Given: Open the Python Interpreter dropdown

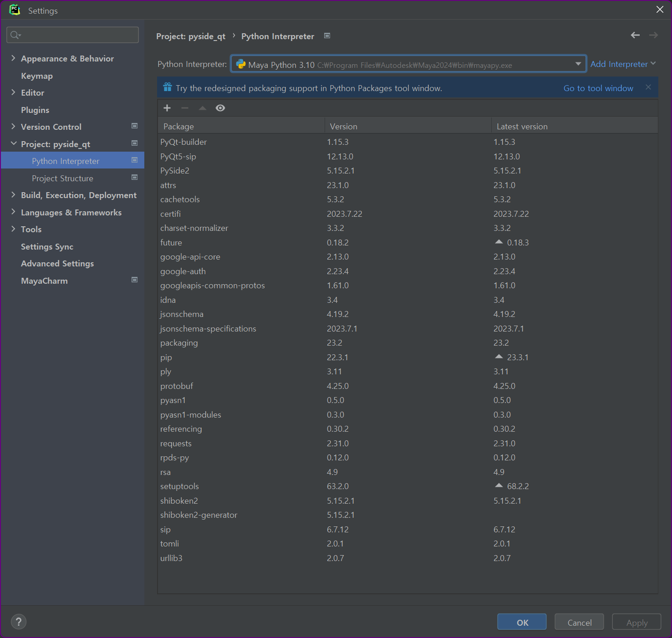Looking at the screenshot, I should [408, 64].
